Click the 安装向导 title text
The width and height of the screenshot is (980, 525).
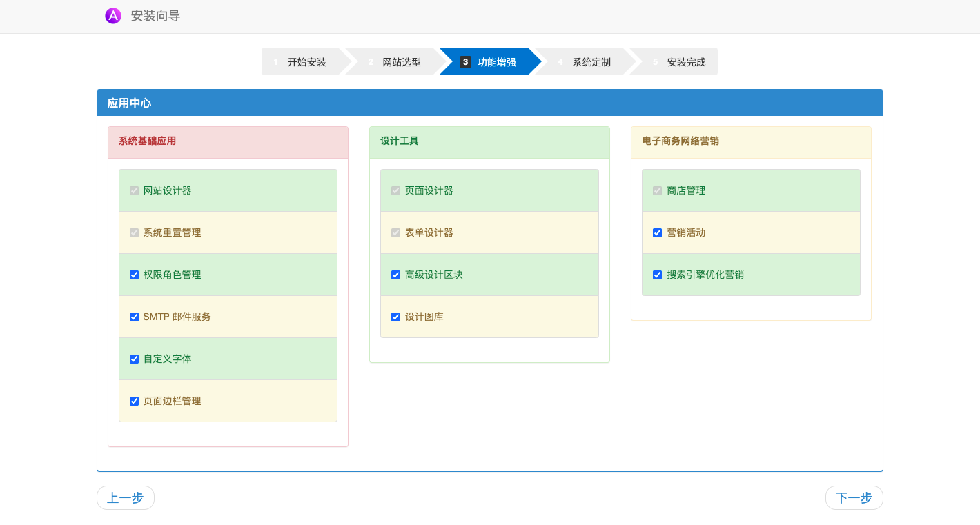(156, 16)
